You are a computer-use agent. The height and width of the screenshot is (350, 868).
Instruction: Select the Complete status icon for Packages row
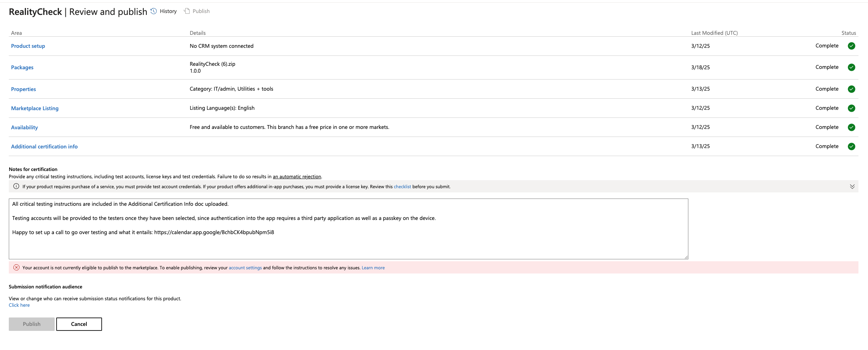(x=851, y=67)
